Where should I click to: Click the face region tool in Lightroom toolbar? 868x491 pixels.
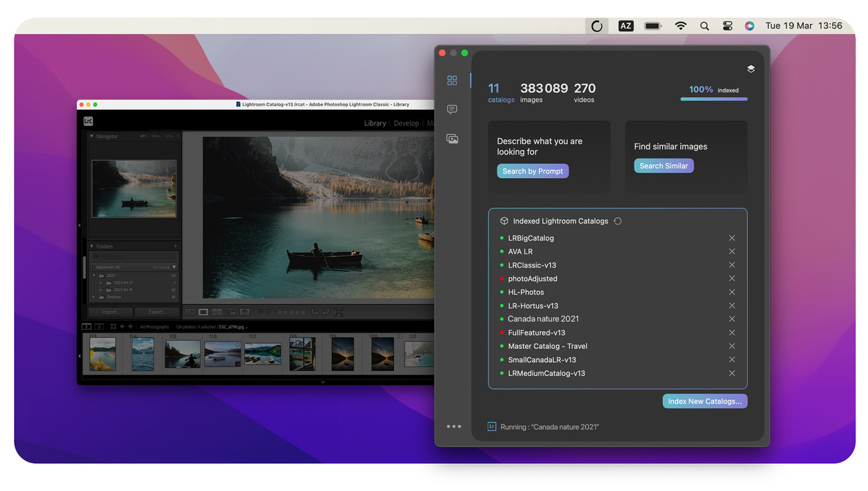[339, 312]
